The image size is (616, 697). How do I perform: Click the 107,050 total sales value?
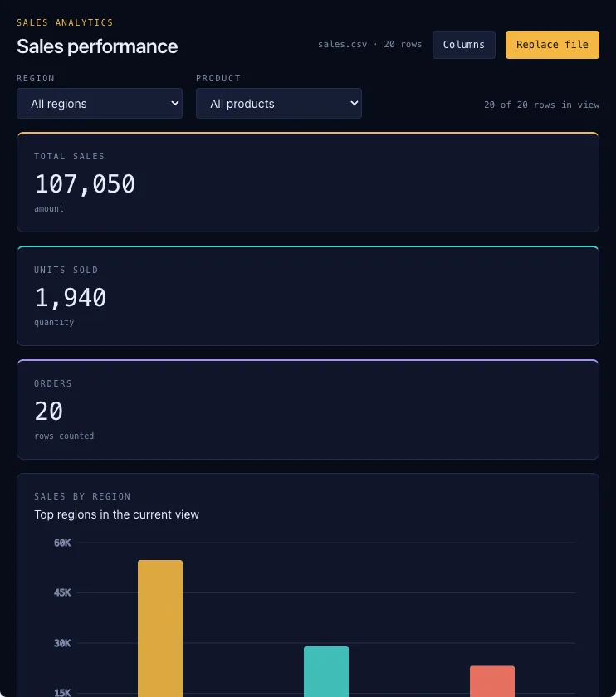point(85,183)
